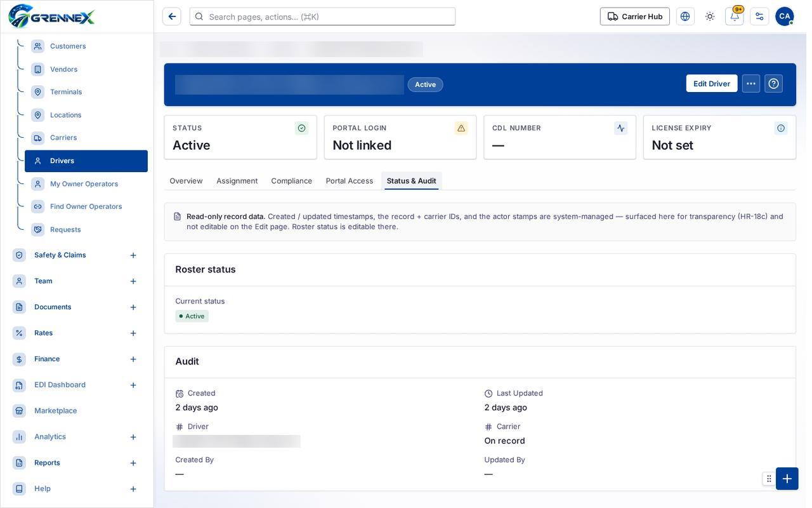
Task: Open the three-dots more actions menu
Action: click(751, 84)
